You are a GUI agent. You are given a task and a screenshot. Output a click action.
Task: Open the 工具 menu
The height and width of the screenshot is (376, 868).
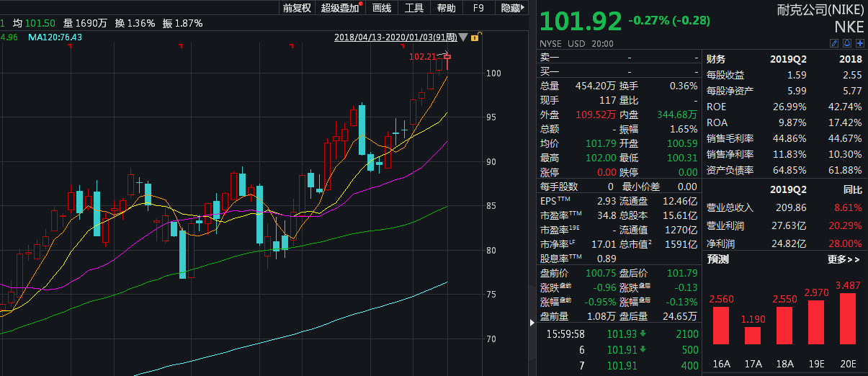click(x=413, y=8)
